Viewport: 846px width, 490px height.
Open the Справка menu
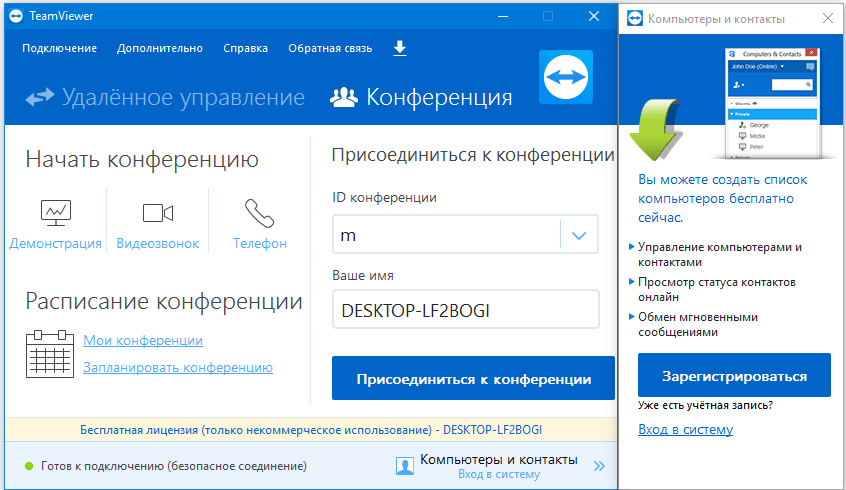pos(245,48)
